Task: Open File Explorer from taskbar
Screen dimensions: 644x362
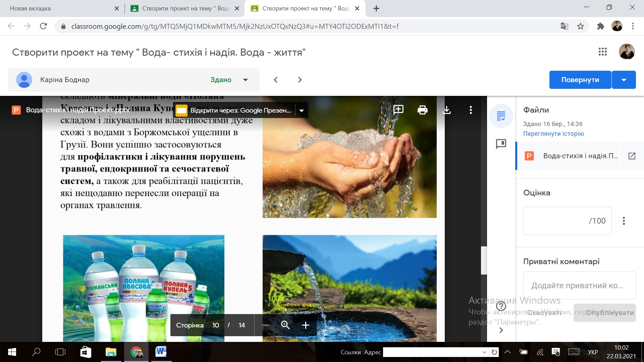Action: pos(111,352)
